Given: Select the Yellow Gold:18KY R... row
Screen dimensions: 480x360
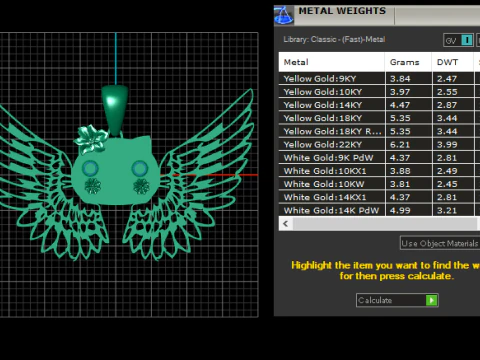Looking at the screenshot, I should pos(379,131).
